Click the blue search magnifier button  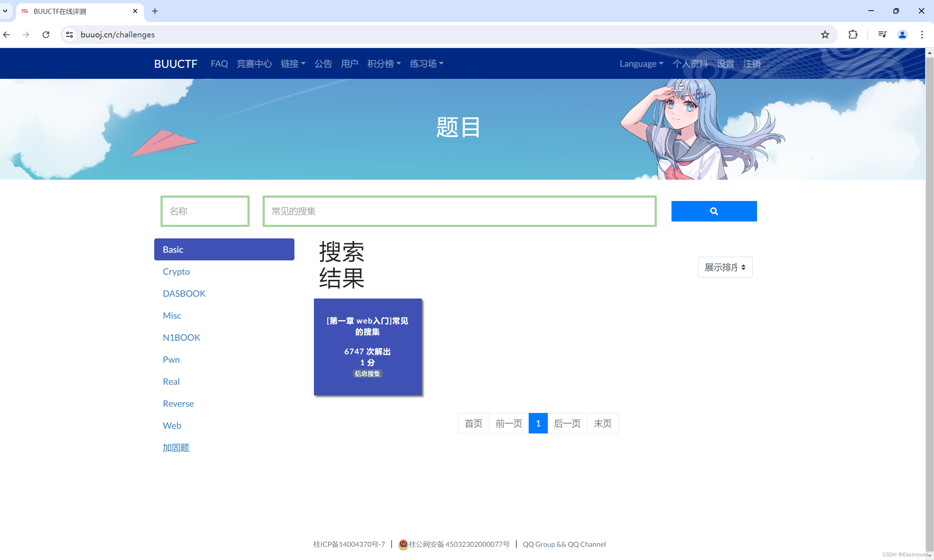[713, 211]
